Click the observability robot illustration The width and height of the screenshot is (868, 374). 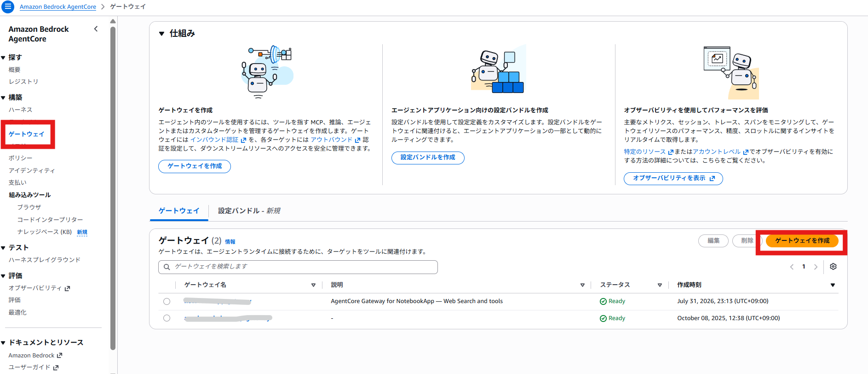coord(731,73)
